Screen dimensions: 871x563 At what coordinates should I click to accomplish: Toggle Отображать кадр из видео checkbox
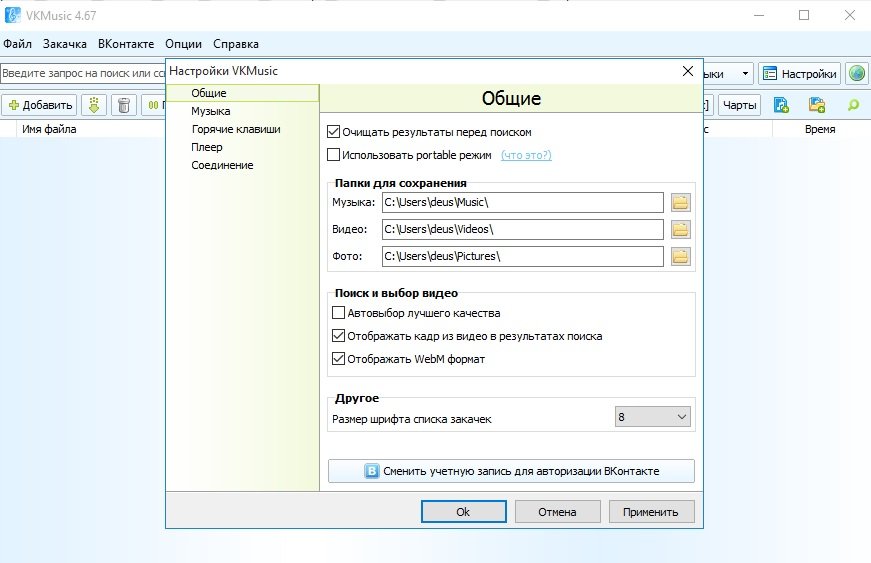tap(338, 336)
